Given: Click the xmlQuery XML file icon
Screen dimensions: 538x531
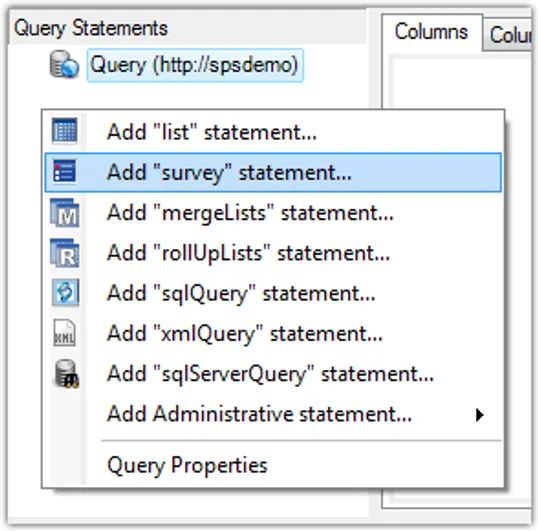Looking at the screenshot, I should (x=65, y=333).
